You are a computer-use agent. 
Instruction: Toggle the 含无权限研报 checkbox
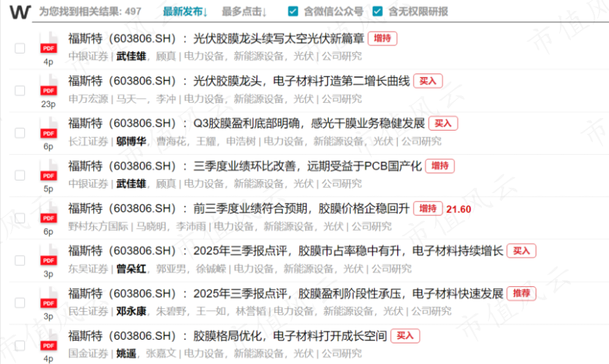[378, 12]
